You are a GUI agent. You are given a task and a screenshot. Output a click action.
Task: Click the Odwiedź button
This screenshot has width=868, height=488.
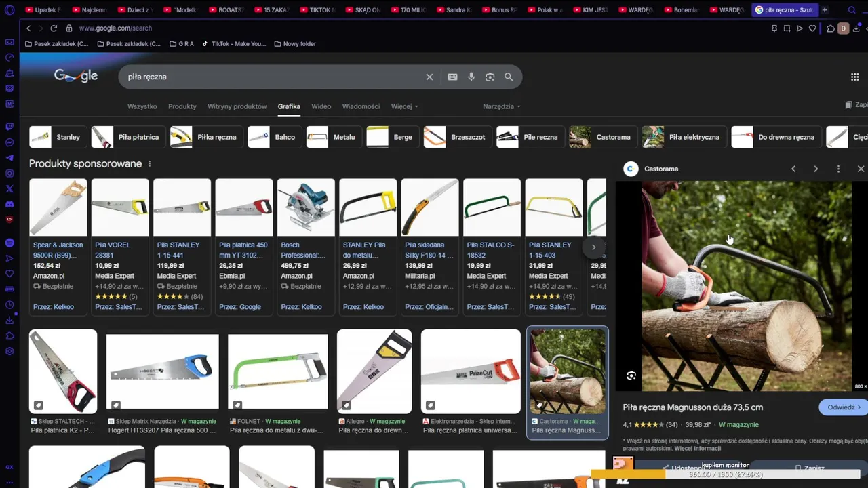(x=844, y=407)
